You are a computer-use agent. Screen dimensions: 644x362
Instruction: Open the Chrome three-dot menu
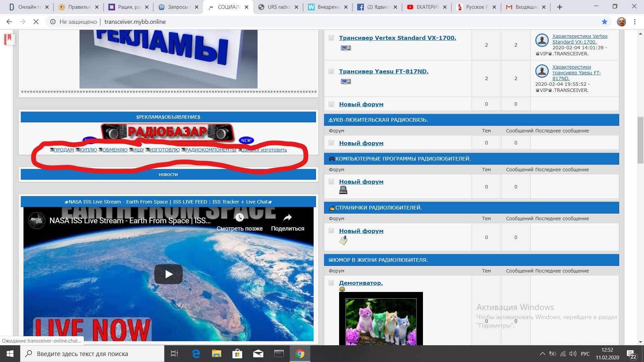coord(635,22)
